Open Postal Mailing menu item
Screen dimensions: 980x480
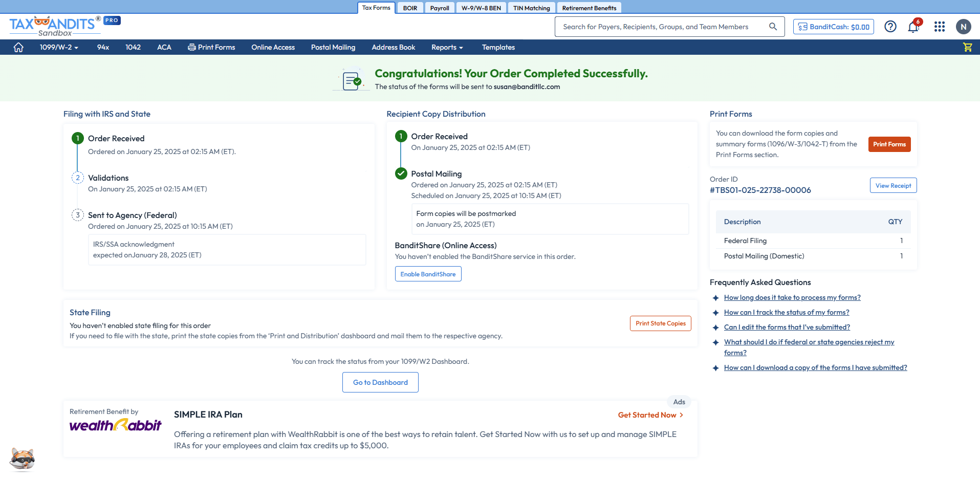333,47
